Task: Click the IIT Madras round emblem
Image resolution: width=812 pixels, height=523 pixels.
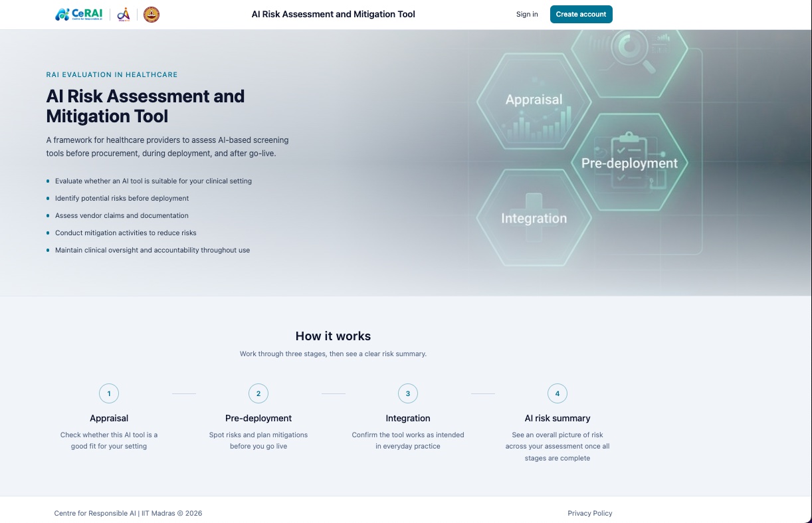Action: 152,14
